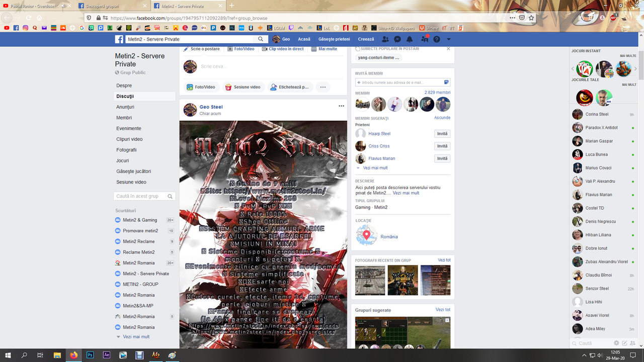Image resolution: width=644 pixels, height=362 pixels.
Task: Click Vezi tot for recent group photos
Action: point(444,260)
